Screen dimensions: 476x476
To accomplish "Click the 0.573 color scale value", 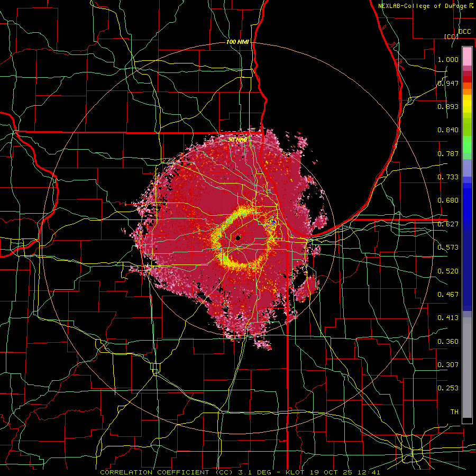I will coord(448,248).
